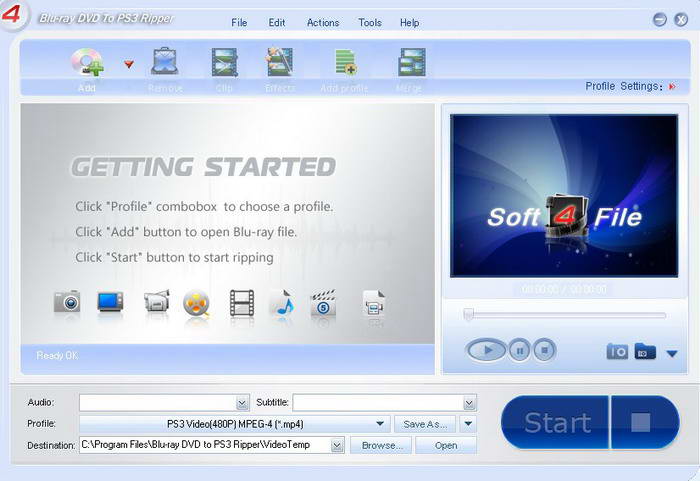Click into the Destination path field
Viewport: 700px width, 481px height.
[205, 445]
